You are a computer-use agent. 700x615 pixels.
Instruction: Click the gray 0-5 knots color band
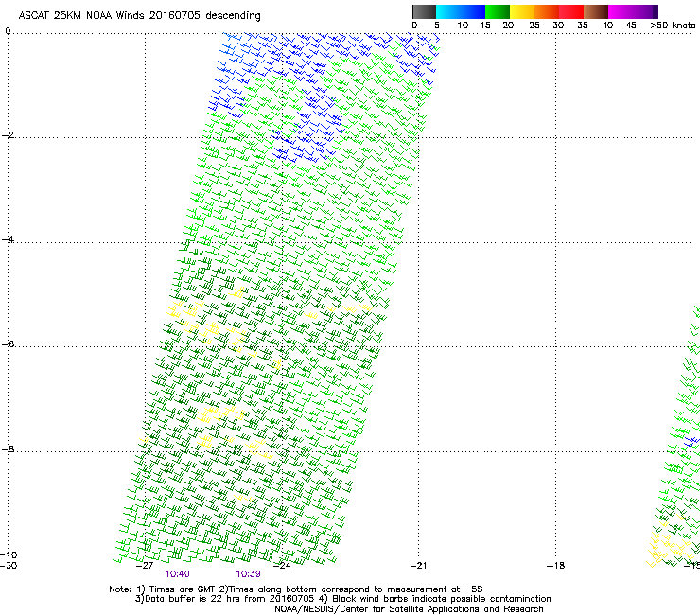[424, 11]
